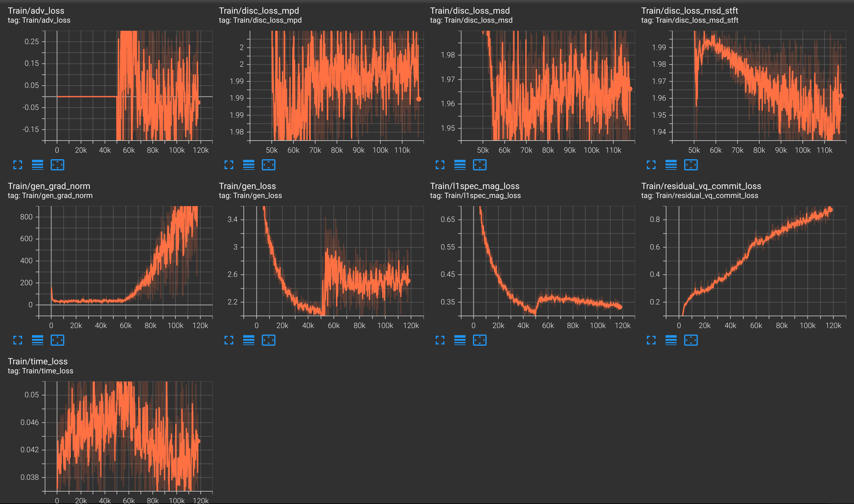
Task: Fit the Train/disc_loss_msd chart domain to data
Action: (479, 165)
